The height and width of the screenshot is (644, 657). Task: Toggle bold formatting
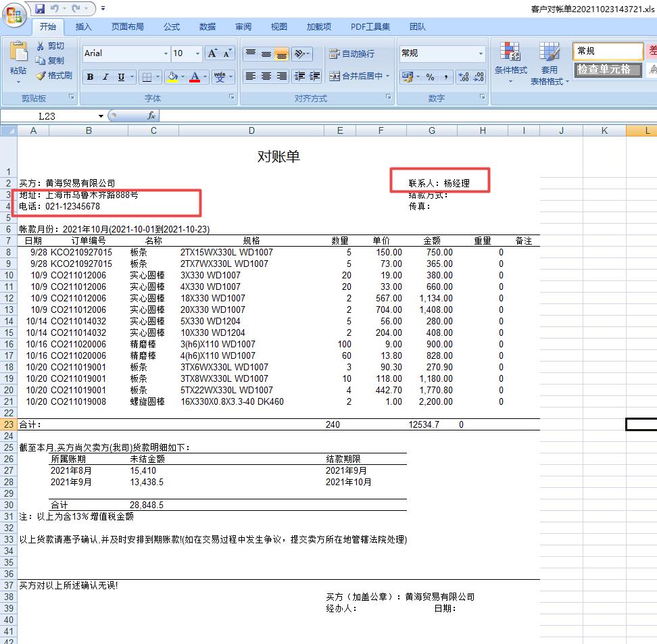[x=90, y=77]
